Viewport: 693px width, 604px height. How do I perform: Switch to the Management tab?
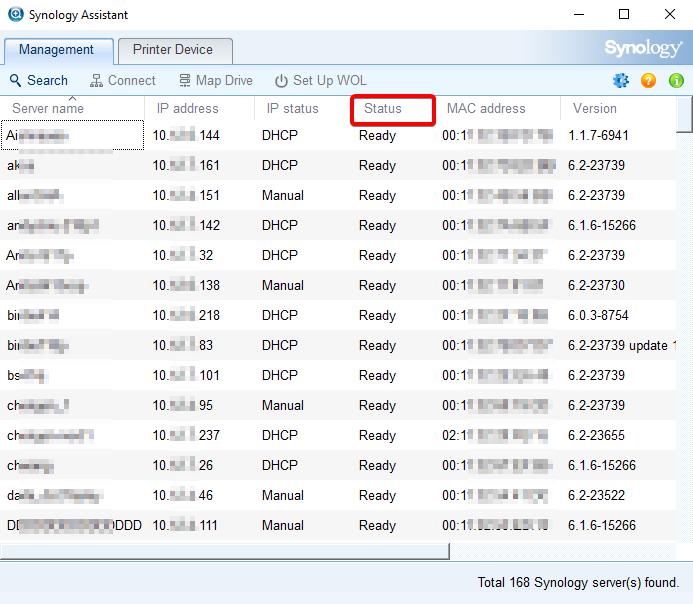pos(59,51)
